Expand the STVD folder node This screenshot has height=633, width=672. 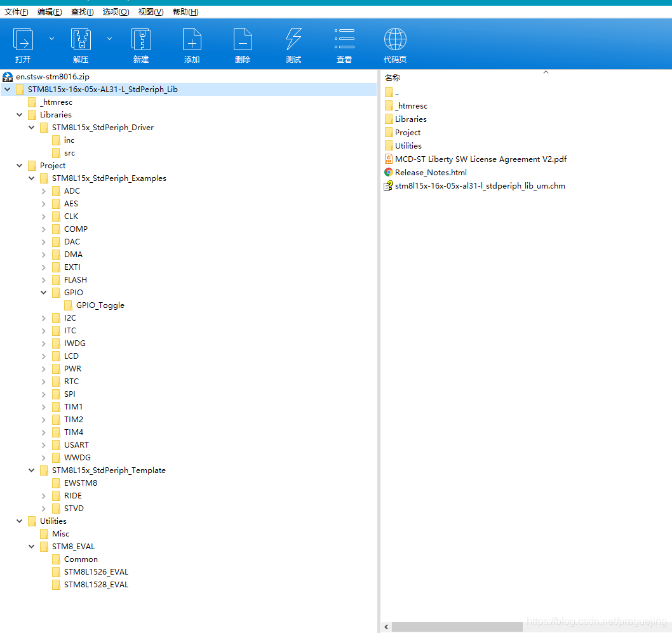pyautogui.click(x=43, y=509)
